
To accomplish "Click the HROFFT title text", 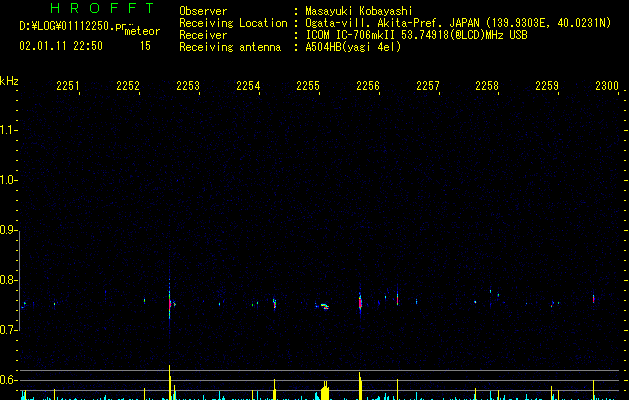I will [102, 8].
